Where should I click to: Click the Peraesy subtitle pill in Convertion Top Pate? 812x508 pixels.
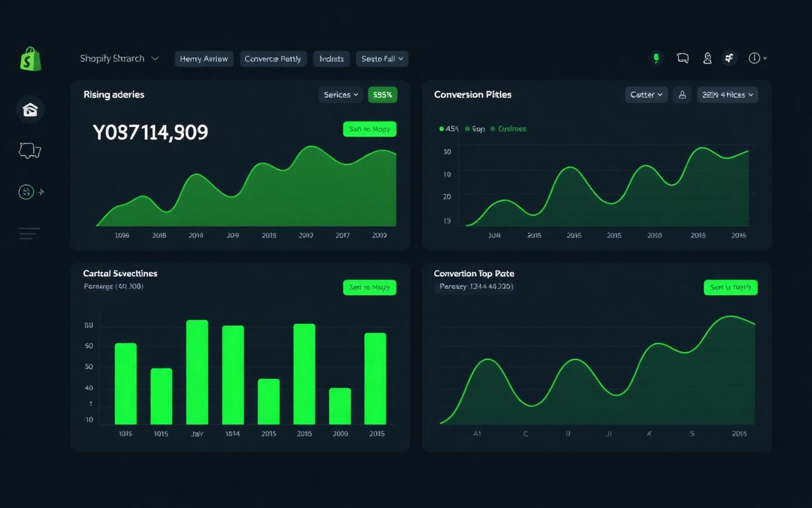[x=475, y=287]
